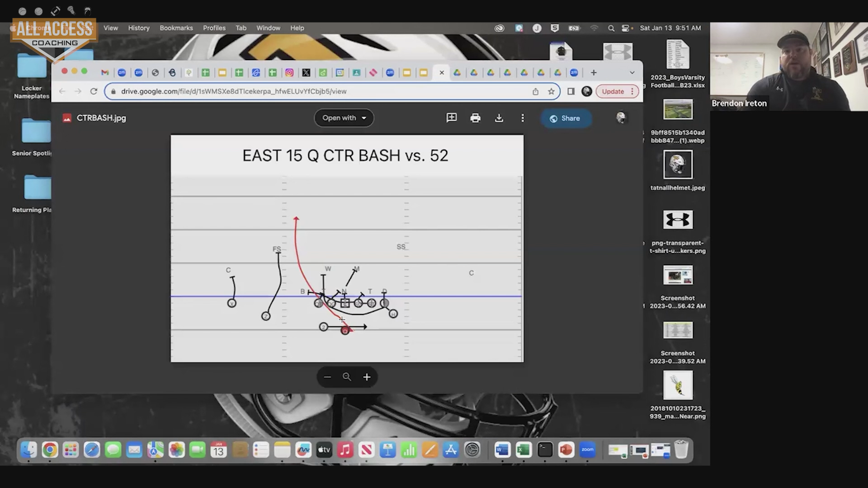Open the Window menu
This screenshot has height=488, width=868.
pyautogui.click(x=269, y=28)
